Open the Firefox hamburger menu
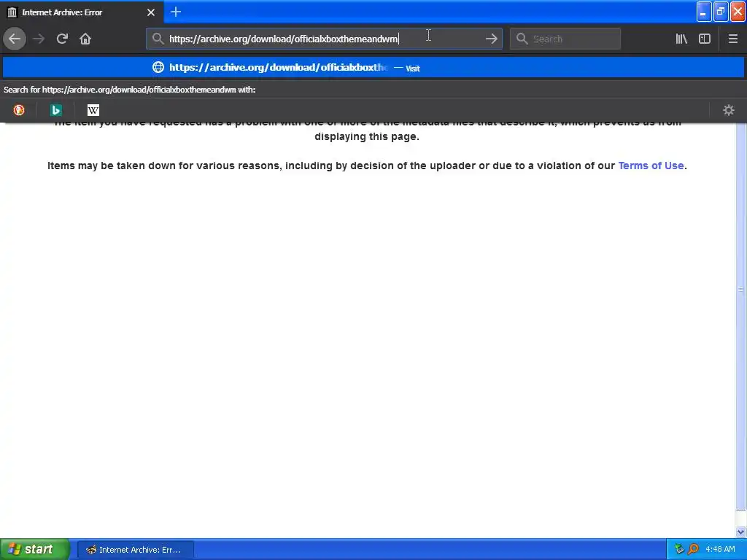The width and height of the screenshot is (747, 560). coord(732,39)
